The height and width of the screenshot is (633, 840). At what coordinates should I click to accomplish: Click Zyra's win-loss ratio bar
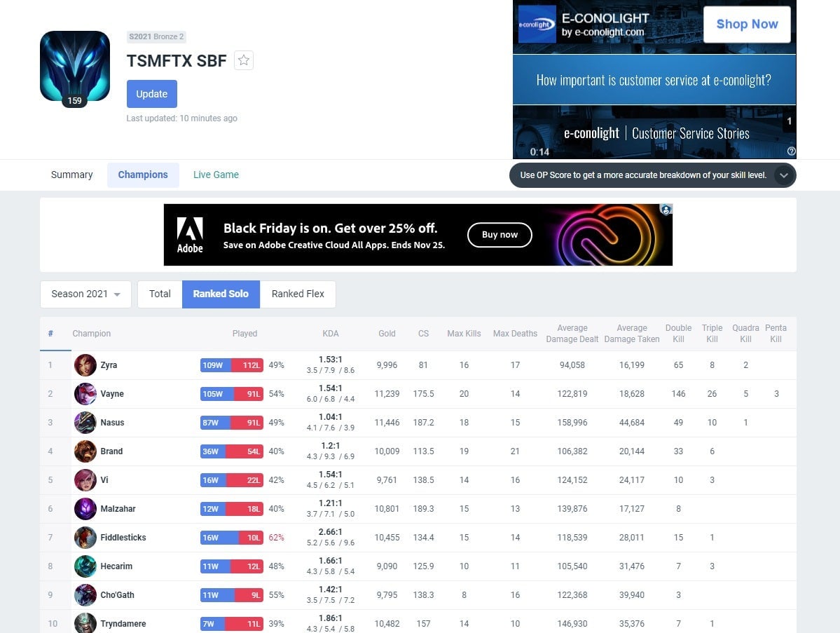(232, 365)
